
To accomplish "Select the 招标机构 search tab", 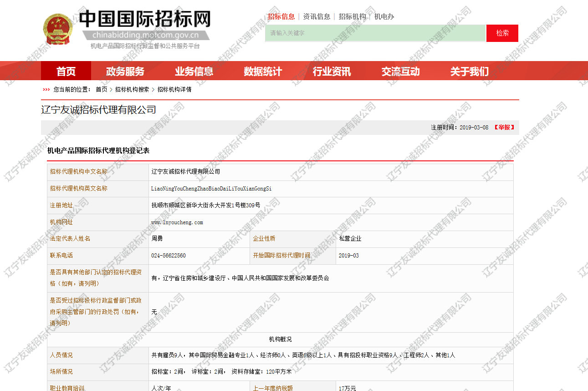I will pyautogui.click(x=352, y=16).
